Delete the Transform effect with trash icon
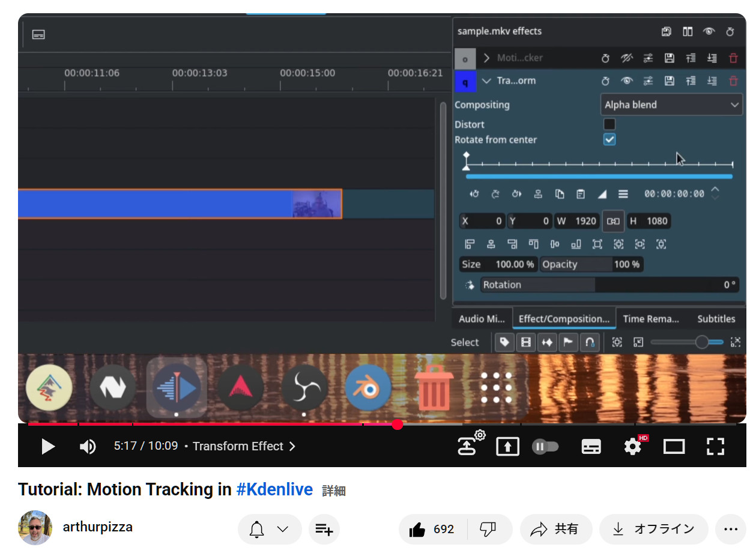The image size is (756, 556). coord(733,81)
